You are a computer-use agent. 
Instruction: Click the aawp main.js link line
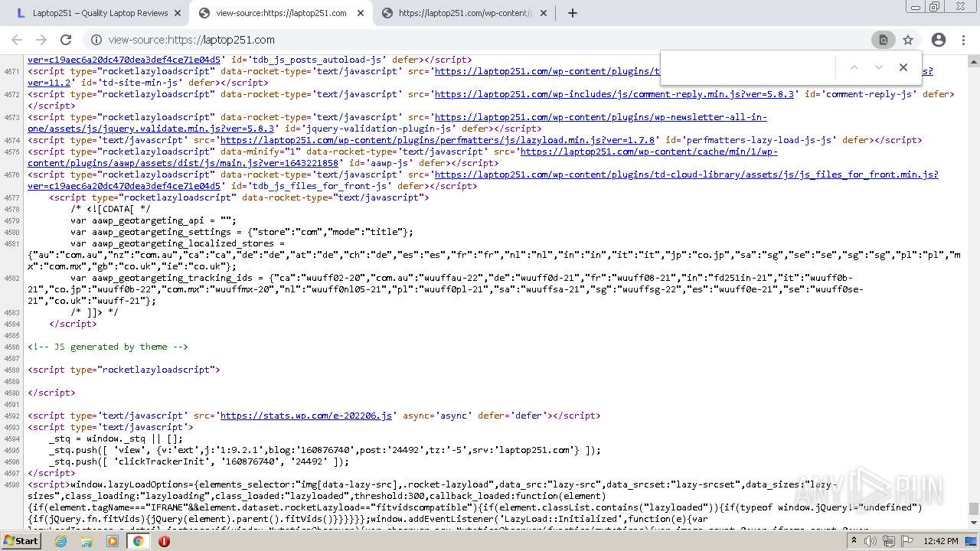click(183, 163)
